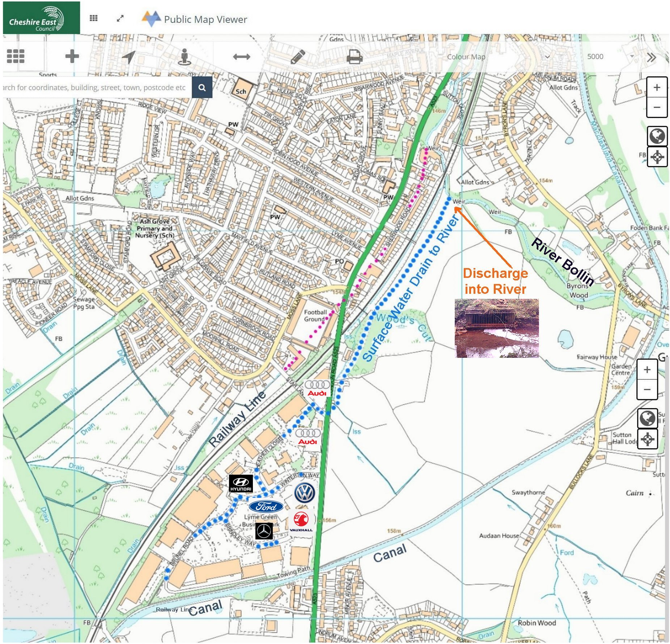
Task: Zoom in with lower plus button
Action: (x=647, y=369)
